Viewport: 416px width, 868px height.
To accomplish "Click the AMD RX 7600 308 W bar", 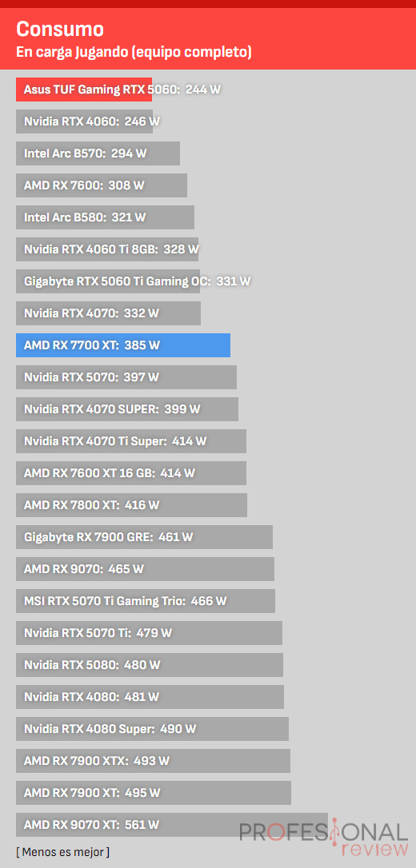I will coord(102,185).
